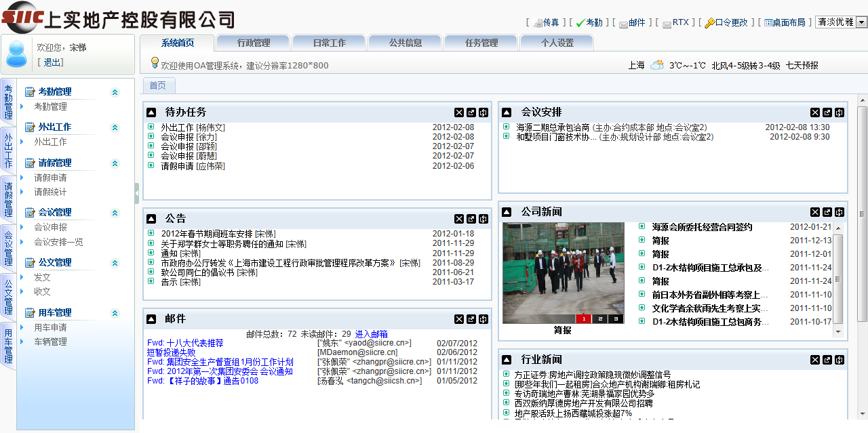
Task: Open announcement 2012年春节期间班车安排
Action: point(207,234)
